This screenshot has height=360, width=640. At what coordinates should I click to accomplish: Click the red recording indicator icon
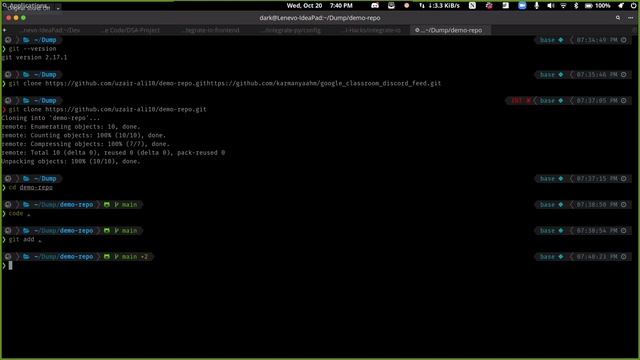tap(407, 6)
